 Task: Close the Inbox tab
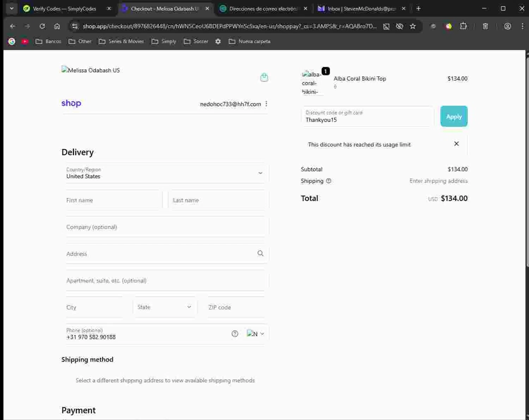click(x=403, y=8)
